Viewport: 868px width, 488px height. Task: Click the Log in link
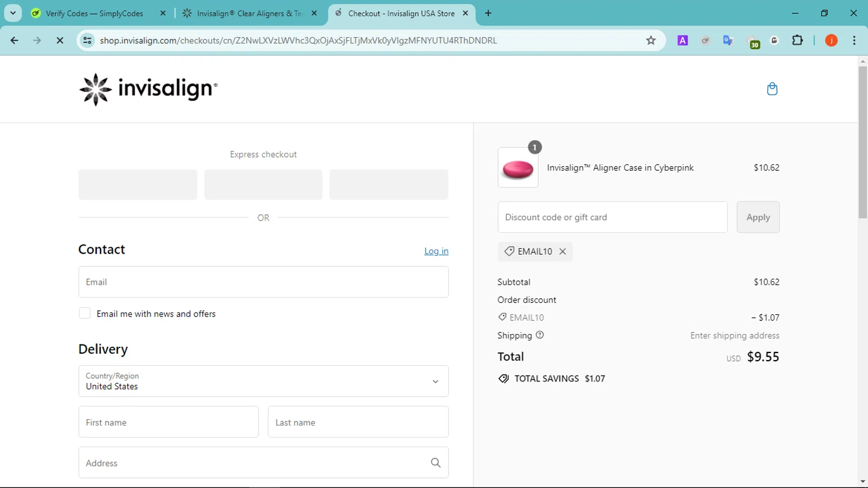coord(436,251)
